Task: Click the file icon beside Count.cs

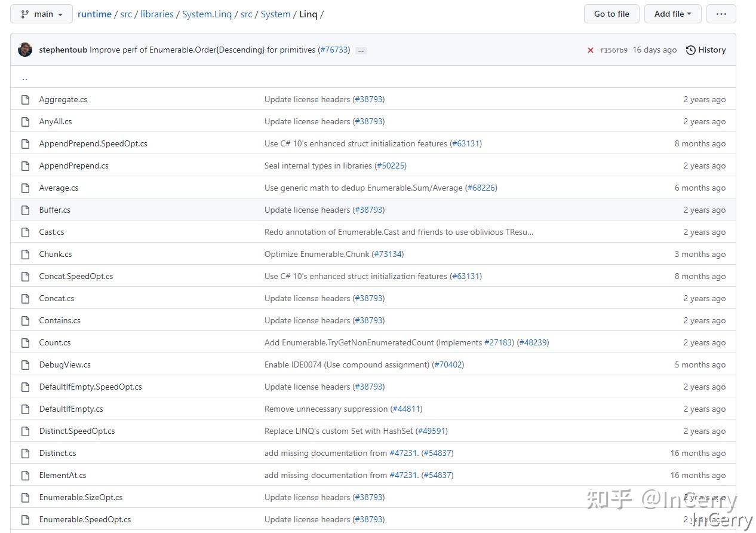Action: (x=25, y=342)
